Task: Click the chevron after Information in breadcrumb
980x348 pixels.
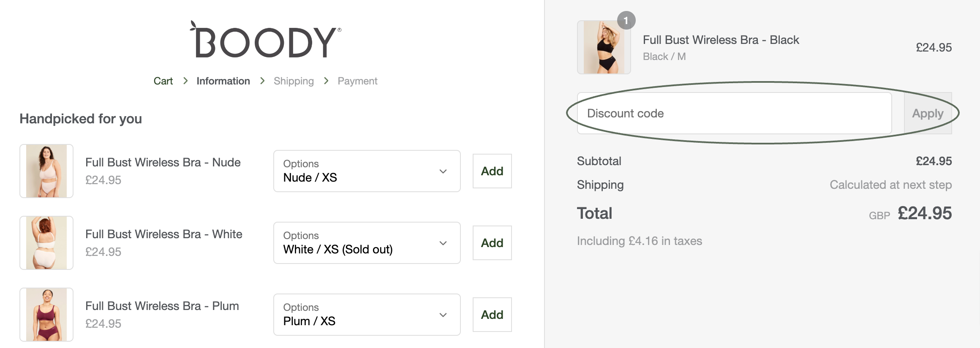Action: 262,81
